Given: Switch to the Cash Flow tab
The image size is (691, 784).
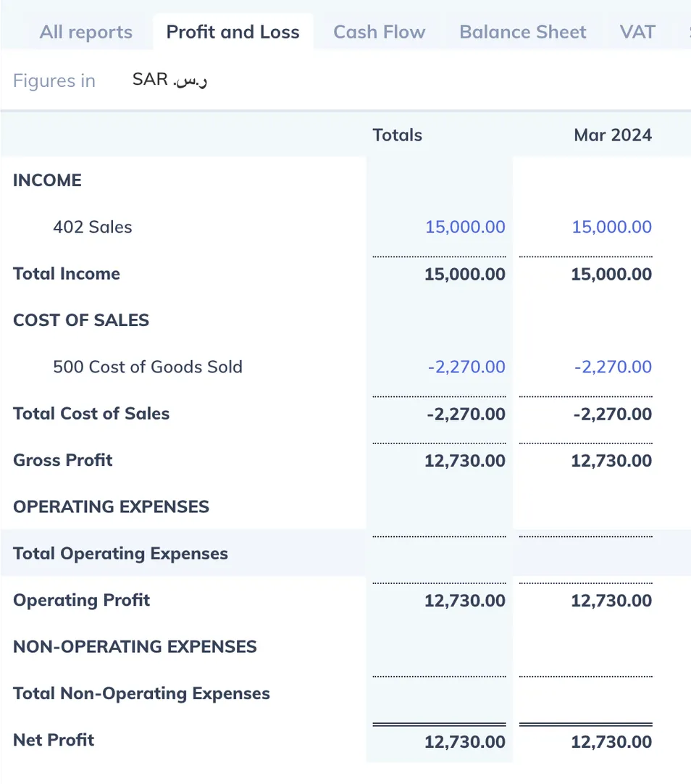Looking at the screenshot, I should [x=379, y=33].
